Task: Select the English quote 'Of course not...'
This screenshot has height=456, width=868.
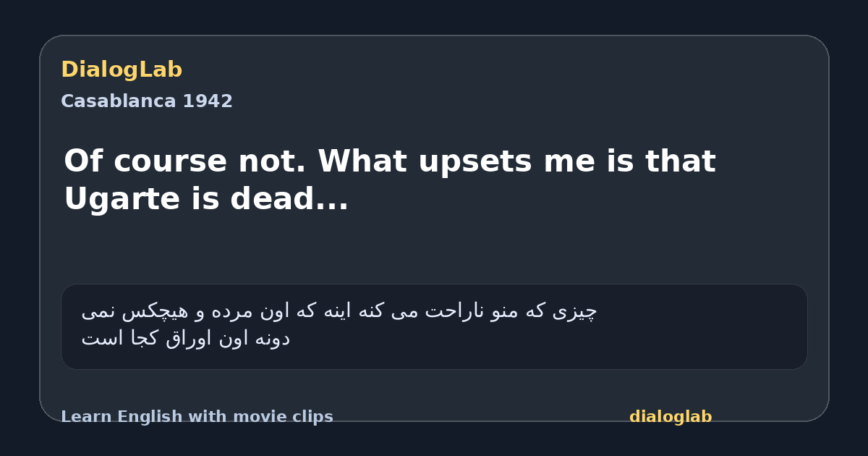Action: (390, 180)
